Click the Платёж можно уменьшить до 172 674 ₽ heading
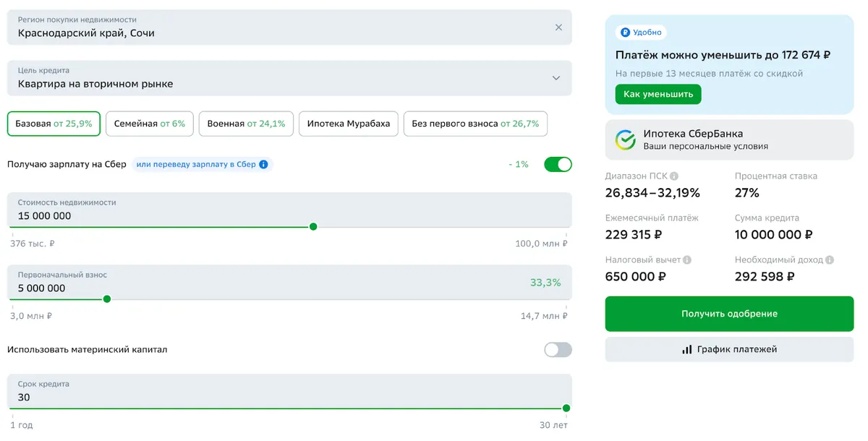The width and height of the screenshot is (868, 441). [723, 55]
